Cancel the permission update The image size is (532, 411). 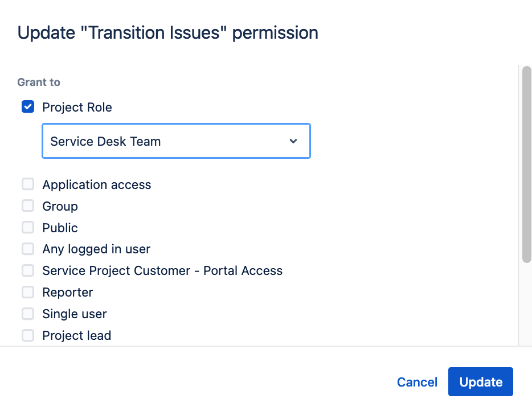[417, 381]
